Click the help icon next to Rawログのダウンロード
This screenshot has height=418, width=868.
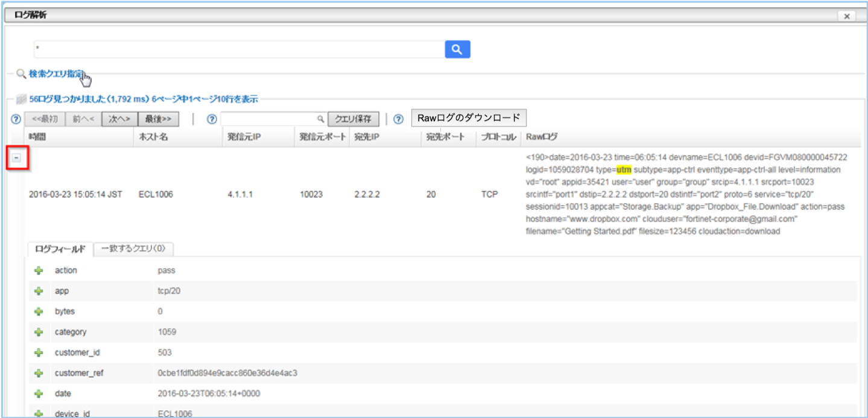pyautogui.click(x=398, y=119)
